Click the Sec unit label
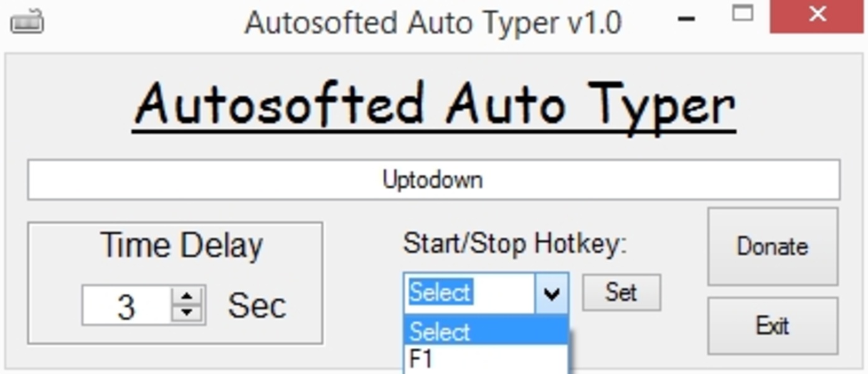 tap(257, 305)
